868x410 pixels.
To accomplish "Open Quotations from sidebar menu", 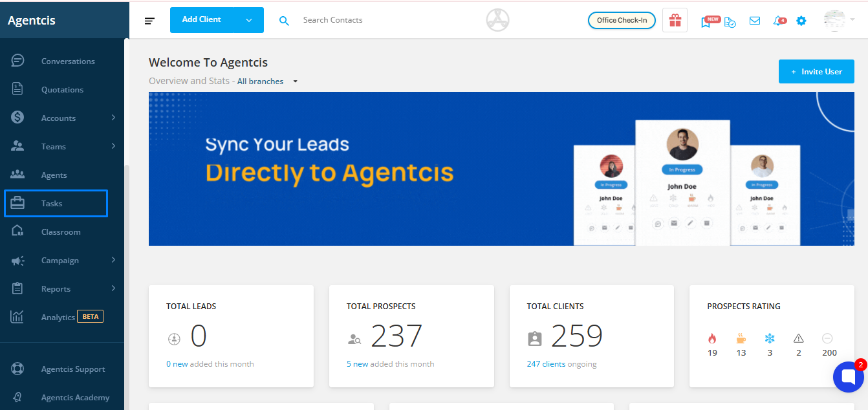I will 62,89.
